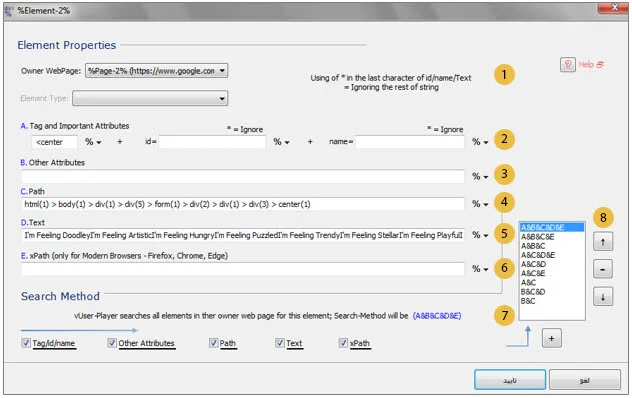This screenshot has height=398, width=632.
Task: Toggle the xPath checkbox
Action: [343, 343]
